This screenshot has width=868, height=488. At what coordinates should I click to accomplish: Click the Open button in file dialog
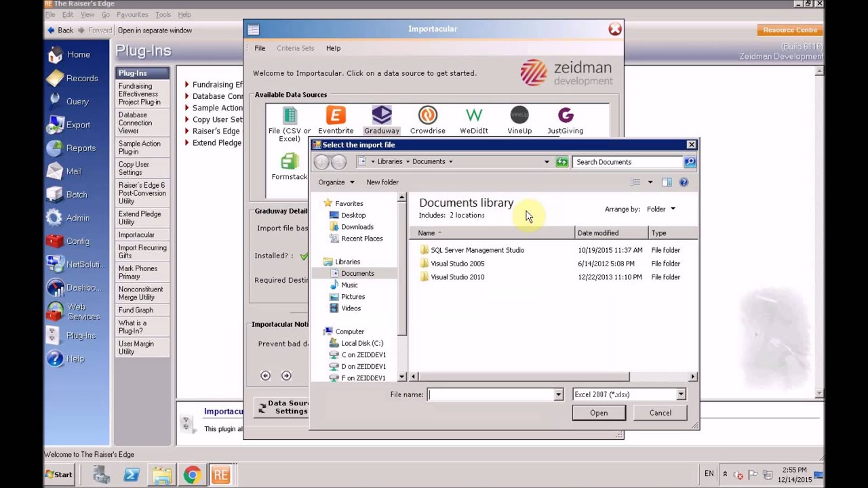599,413
